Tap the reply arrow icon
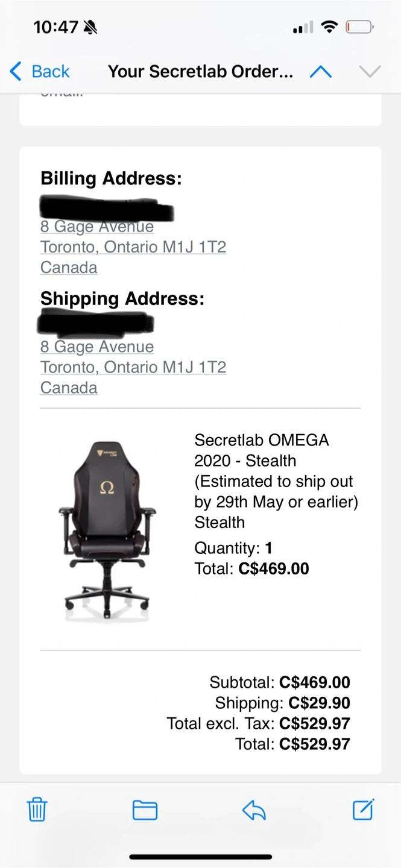 pyautogui.click(x=254, y=810)
